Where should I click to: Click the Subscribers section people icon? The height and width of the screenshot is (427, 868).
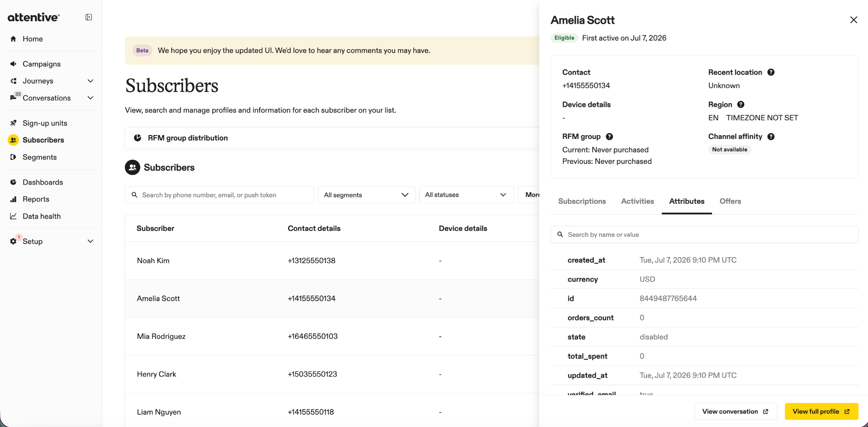[x=133, y=167]
